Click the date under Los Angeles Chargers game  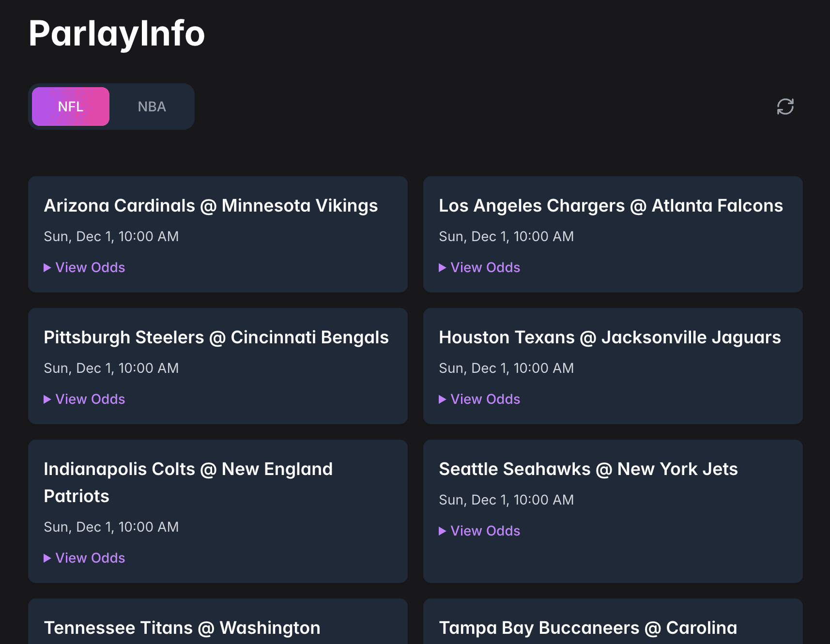(x=507, y=236)
